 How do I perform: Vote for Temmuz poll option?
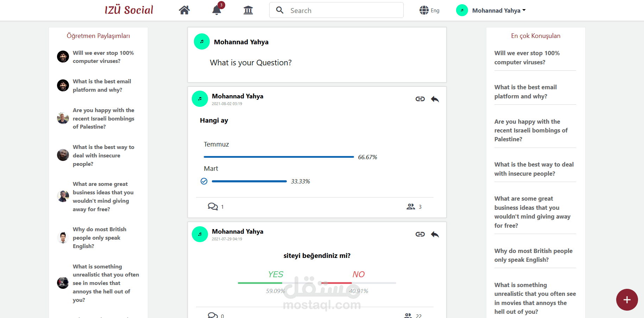216,144
